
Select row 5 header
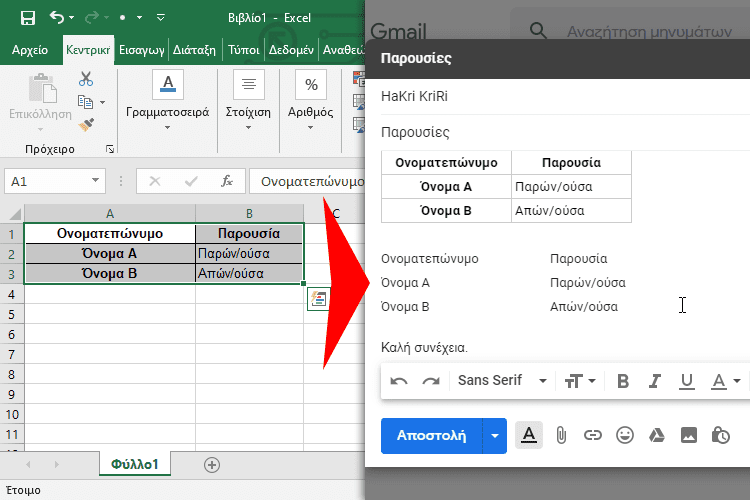(11, 314)
